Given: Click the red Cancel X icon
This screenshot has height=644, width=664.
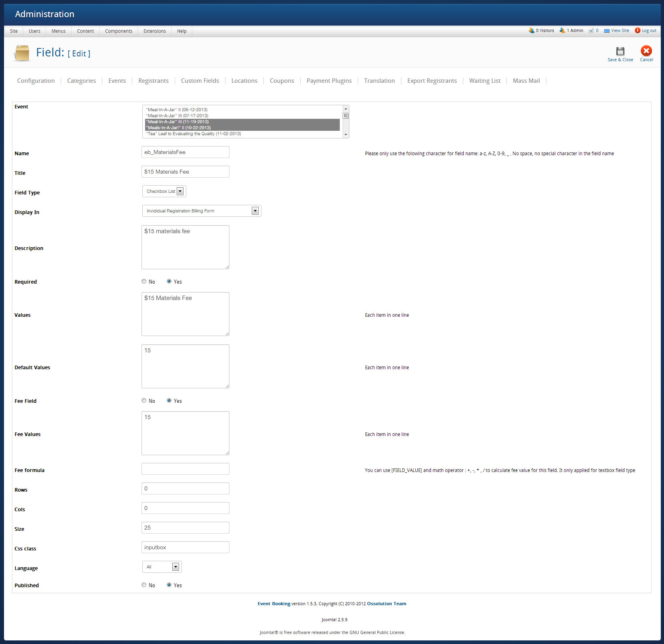Looking at the screenshot, I should pos(646,51).
